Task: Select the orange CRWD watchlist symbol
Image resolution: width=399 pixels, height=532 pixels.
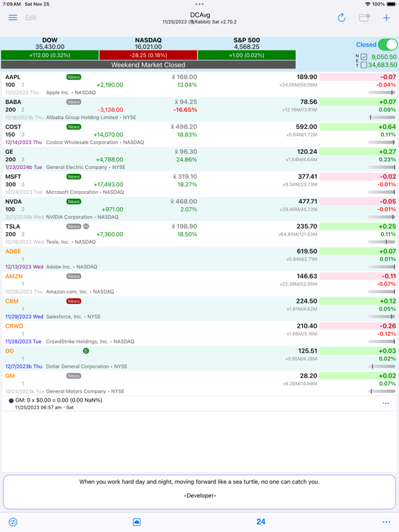Action: tap(15, 326)
